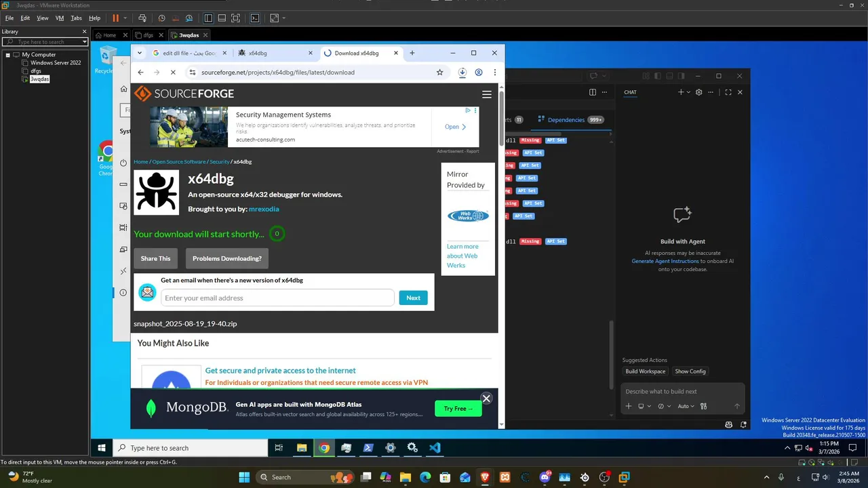Open new chat dropdown arrow in VS Code
The height and width of the screenshot is (488, 868).
point(688,92)
